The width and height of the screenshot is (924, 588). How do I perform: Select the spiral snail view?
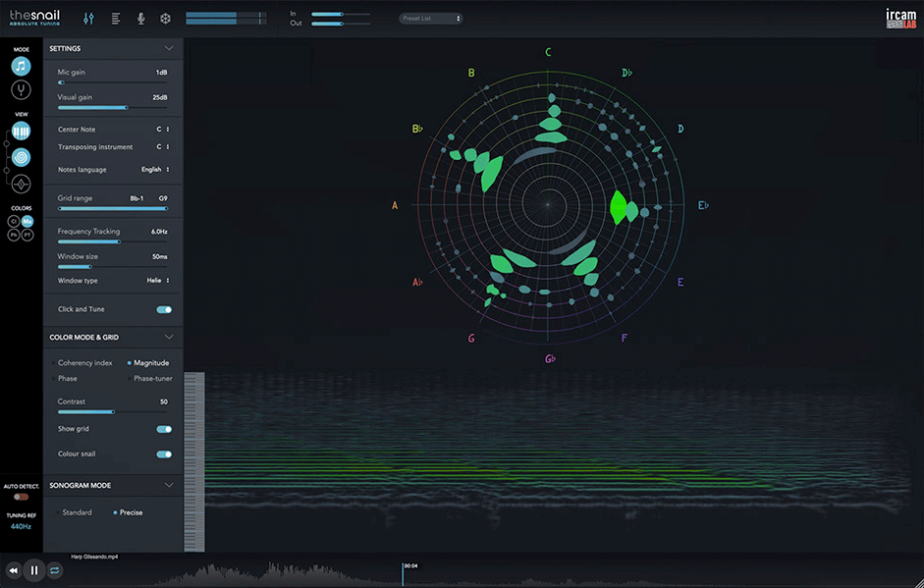21,157
